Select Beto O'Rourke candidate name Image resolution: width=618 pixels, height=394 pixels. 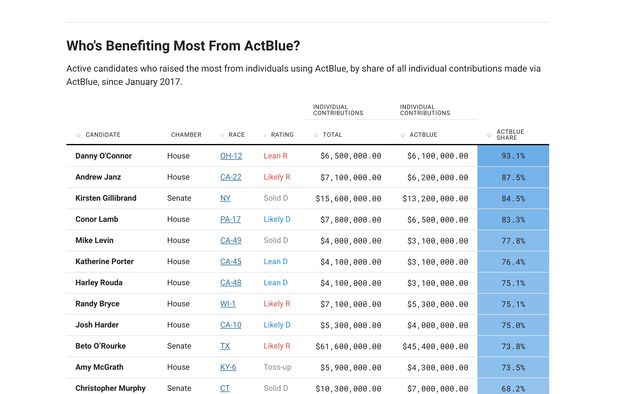(101, 346)
